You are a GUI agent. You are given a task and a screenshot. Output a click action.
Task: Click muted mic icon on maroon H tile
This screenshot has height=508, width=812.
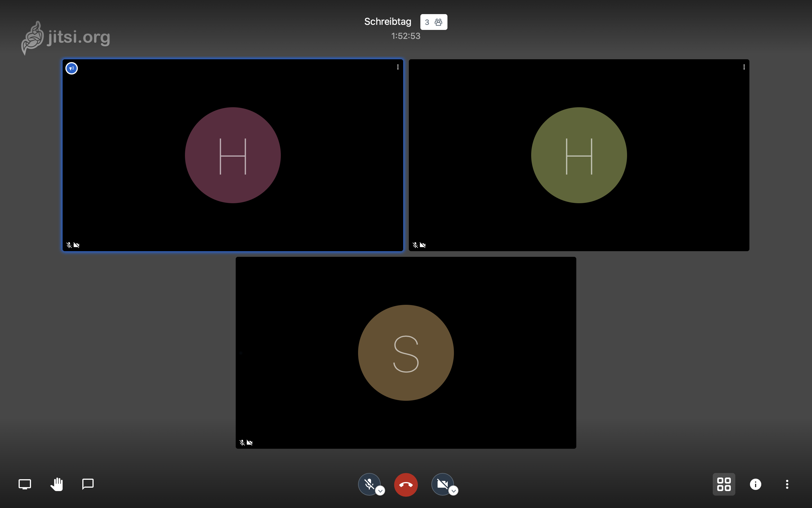coord(69,245)
